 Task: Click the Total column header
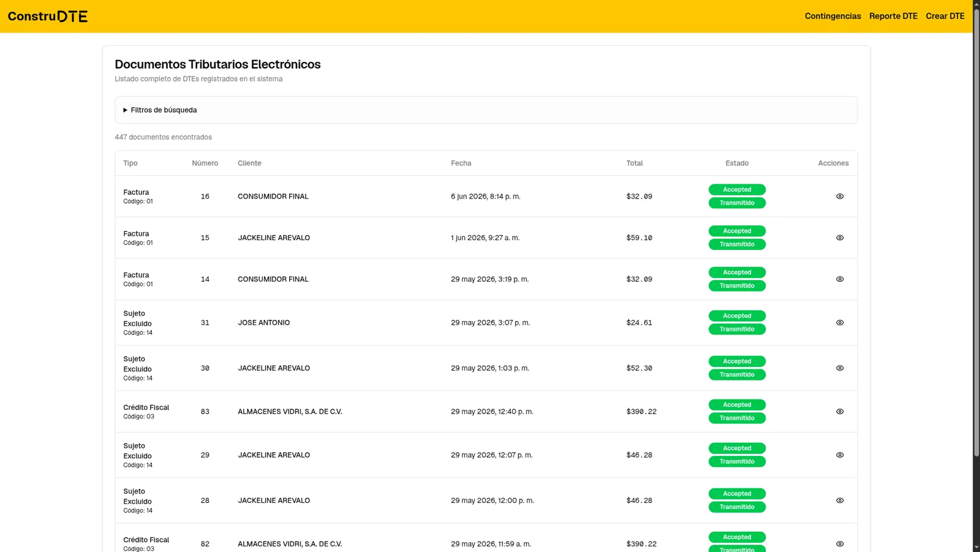click(x=635, y=163)
